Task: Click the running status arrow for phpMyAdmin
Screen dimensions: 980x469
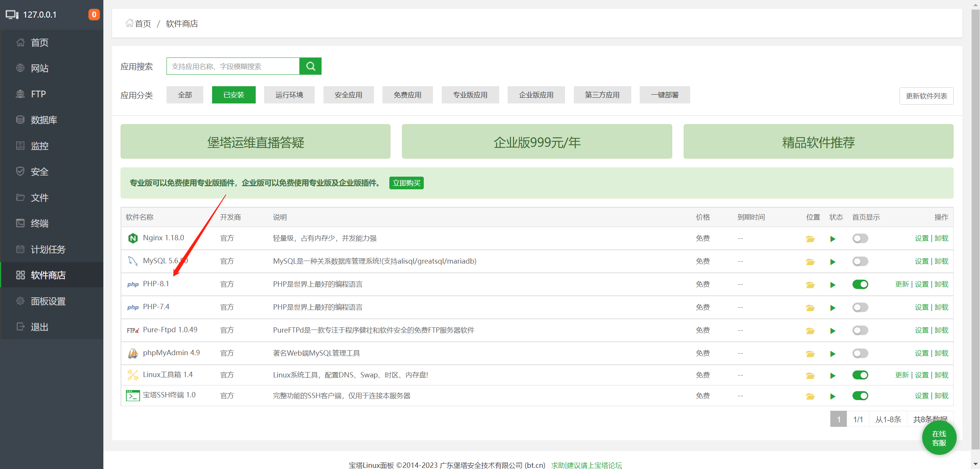Action: pyautogui.click(x=833, y=354)
